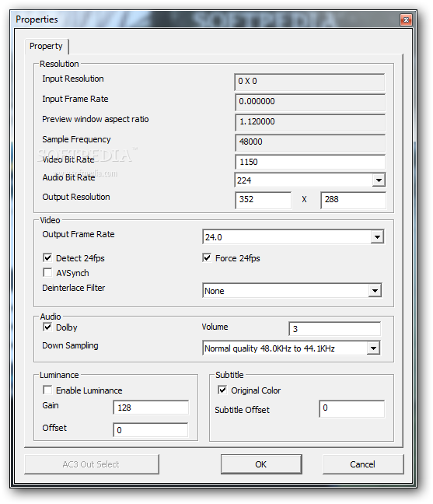This screenshot has width=433, height=504.
Task: Click the Properties title bar text
Action: tap(37, 19)
